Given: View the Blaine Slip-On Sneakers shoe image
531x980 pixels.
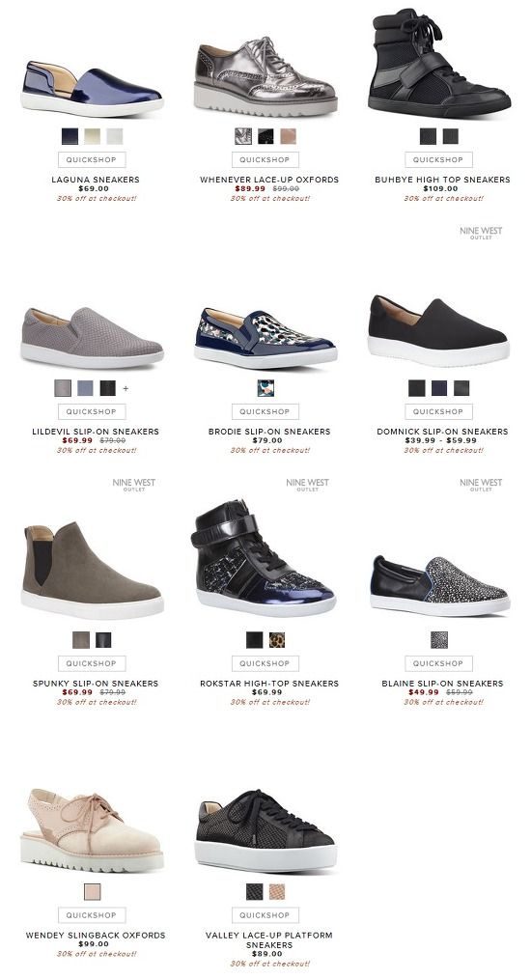Looking at the screenshot, I should [440, 586].
